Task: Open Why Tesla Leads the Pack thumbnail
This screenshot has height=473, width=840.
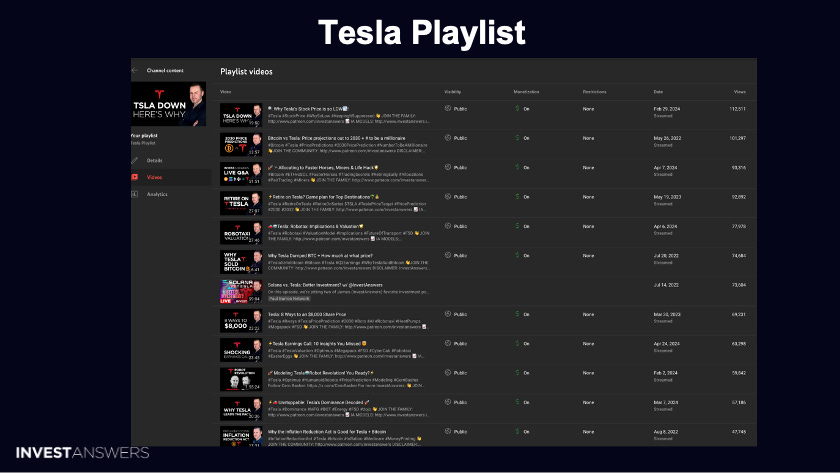Action: click(x=241, y=409)
